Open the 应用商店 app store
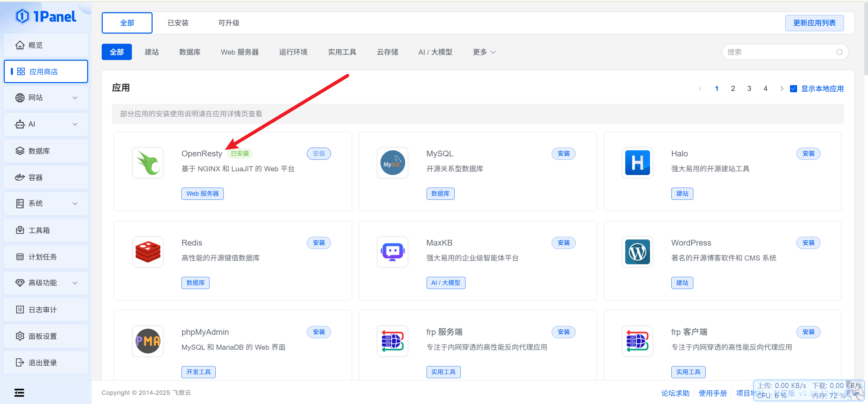The width and height of the screenshot is (868, 404). 46,72
